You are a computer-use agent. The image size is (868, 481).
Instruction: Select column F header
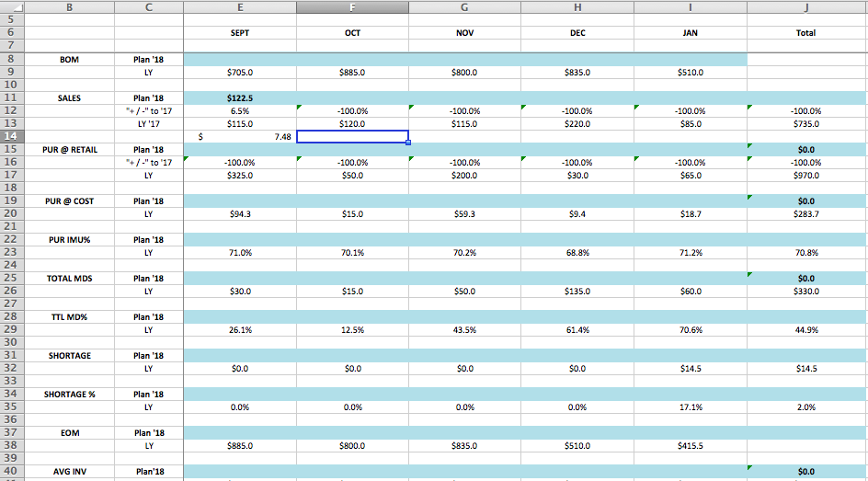pyautogui.click(x=353, y=6)
